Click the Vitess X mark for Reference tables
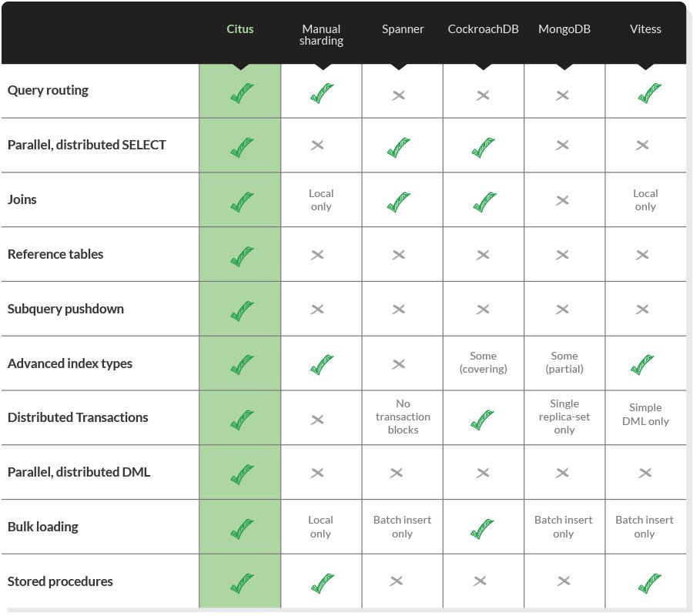This screenshot has height=616, width=693. pos(642,255)
